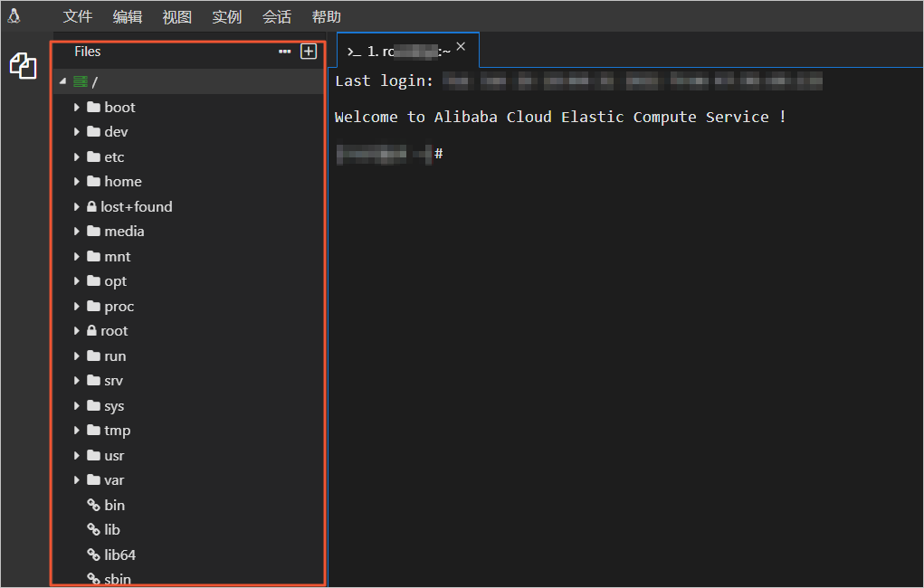
Task: Open the 帮助 menu
Action: pyautogui.click(x=326, y=17)
